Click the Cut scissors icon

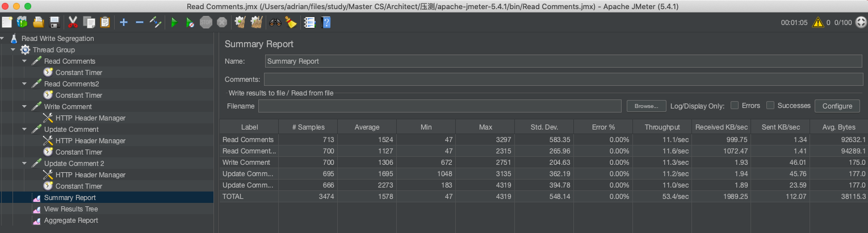click(x=73, y=23)
